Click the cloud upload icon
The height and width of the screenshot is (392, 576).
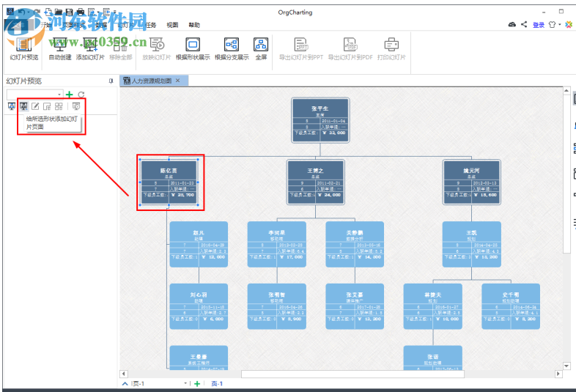tap(512, 25)
